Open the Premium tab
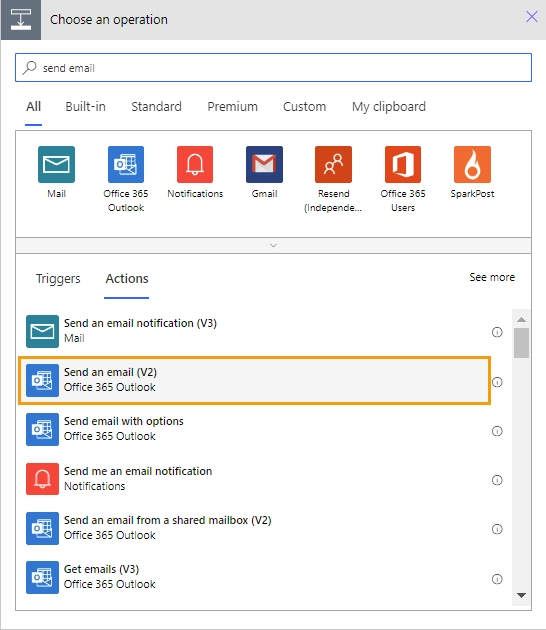 point(232,106)
